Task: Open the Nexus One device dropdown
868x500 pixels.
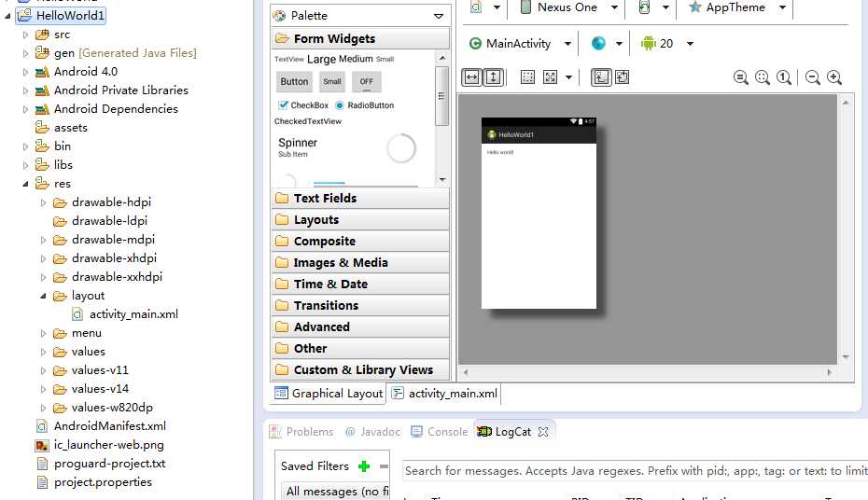Action: click(614, 7)
